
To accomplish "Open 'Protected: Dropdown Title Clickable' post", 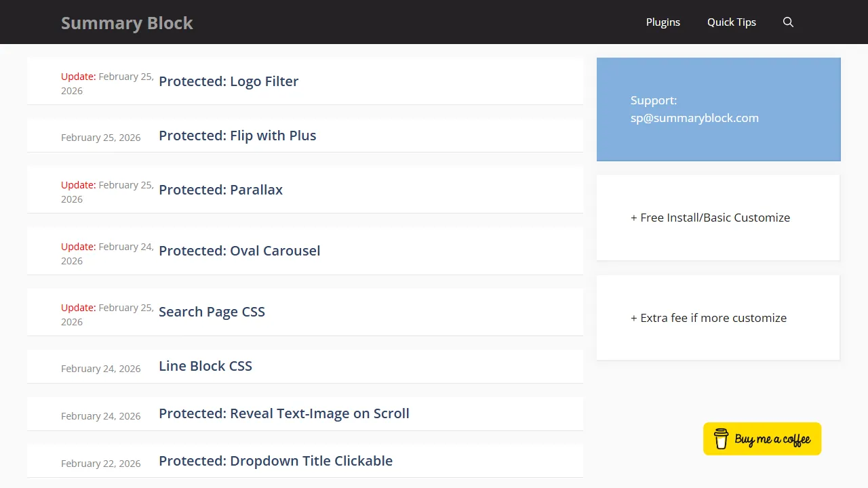I will point(275,461).
